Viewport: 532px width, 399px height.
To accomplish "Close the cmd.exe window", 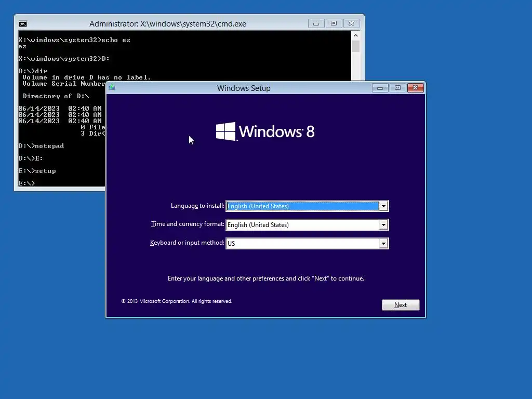I will [x=352, y=23].
